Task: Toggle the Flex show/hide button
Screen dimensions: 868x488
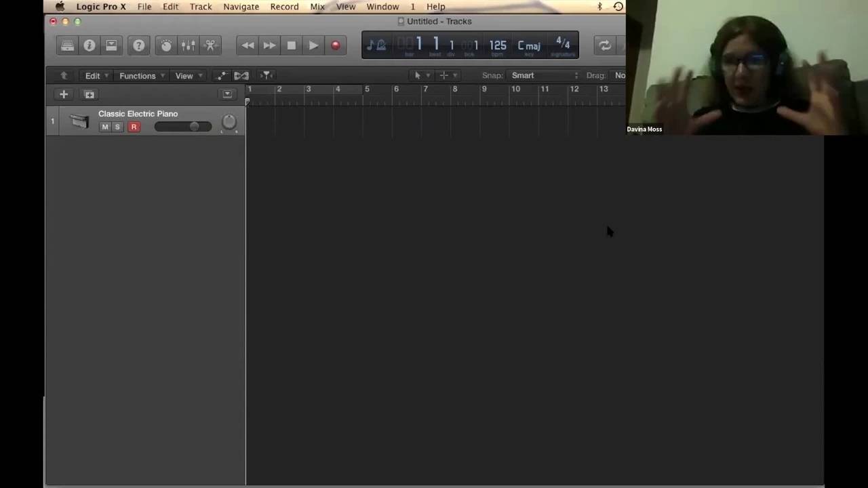Action: pyautogui.click(x=241, y=75)
